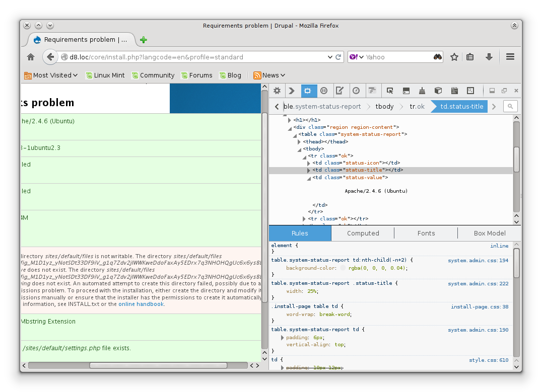Close the developer tools panel
This screenshot has width=542, height=392.
click(x=516, y=91)
